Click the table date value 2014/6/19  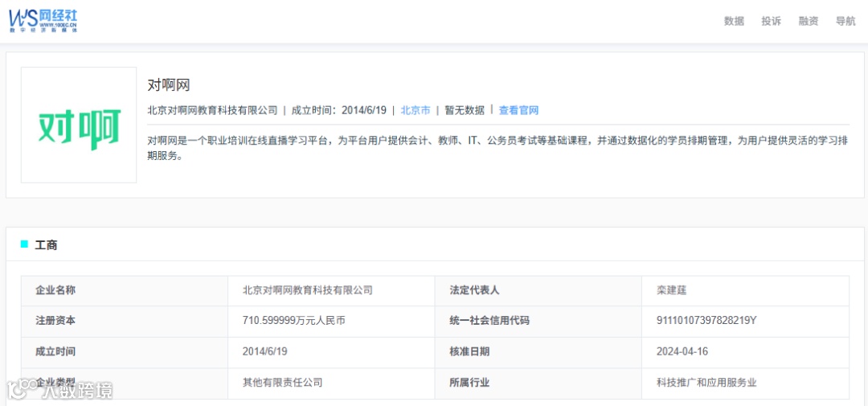[x=264, y=351]
